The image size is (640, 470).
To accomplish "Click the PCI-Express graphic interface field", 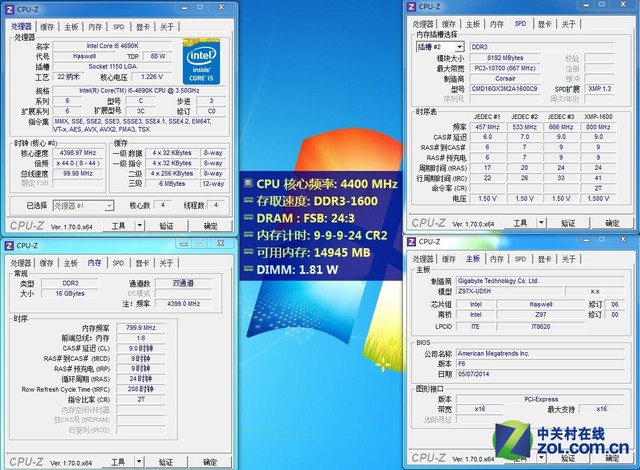I will (x=540, y=399).
